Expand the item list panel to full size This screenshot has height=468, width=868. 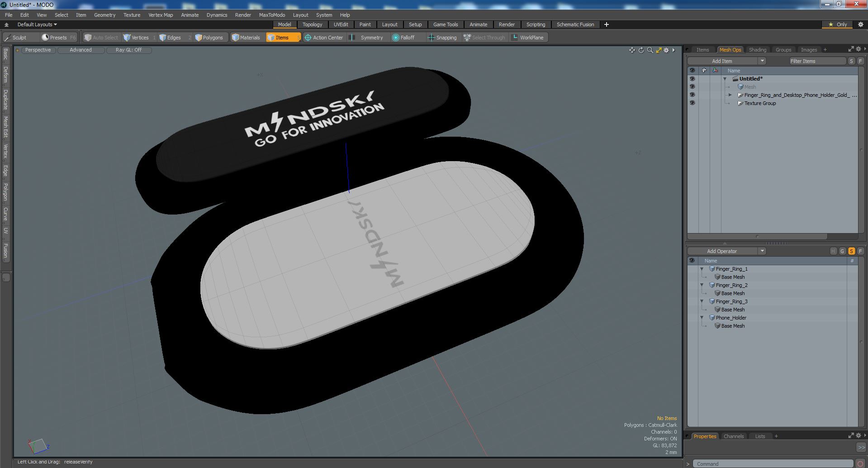[851, 49]
